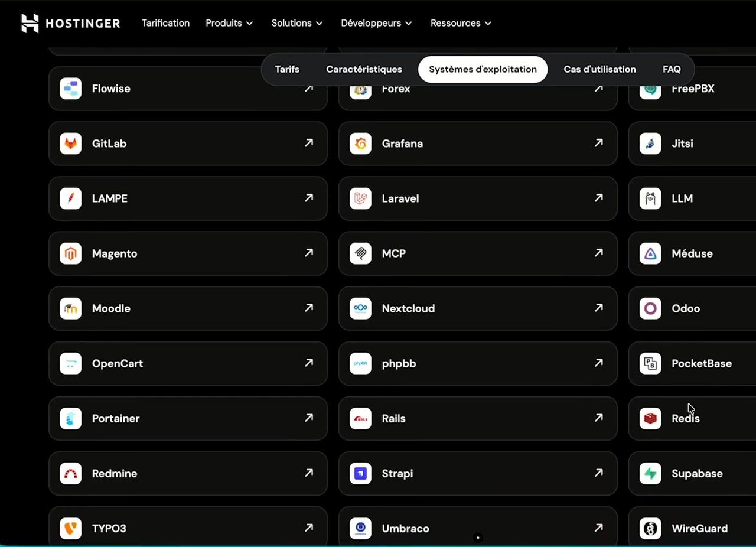The height and width of the screenshot is (547, 756).
Task: Select the Systèmes d'exploitation tab
Action: click(483, 69)
